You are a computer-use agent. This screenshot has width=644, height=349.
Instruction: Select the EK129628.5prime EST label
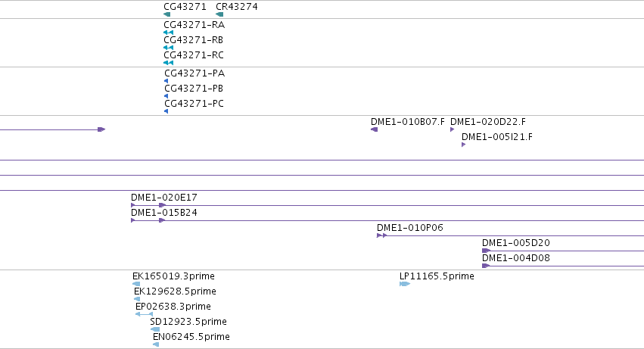click(x=175, y=291)
